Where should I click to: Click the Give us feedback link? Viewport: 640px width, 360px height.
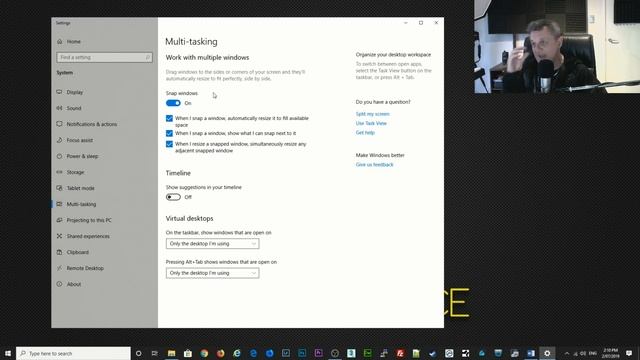click(x=374, y=164)
